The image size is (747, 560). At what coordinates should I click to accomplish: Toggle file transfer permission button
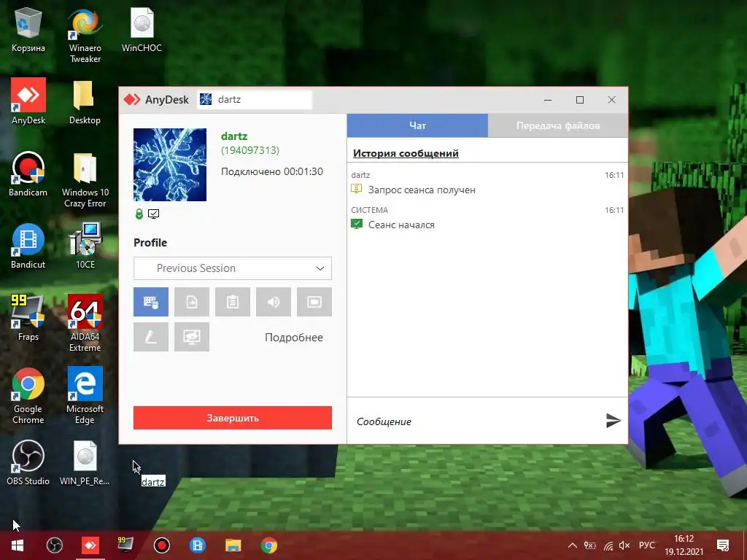pyautogui.click(x=192, y=302)
